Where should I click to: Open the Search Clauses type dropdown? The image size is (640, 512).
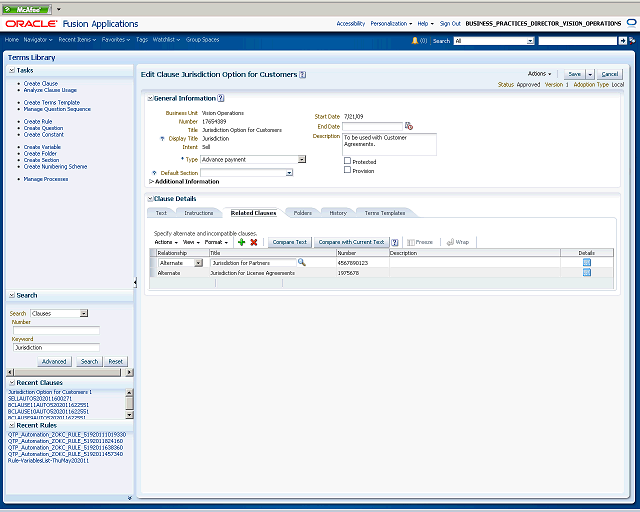click(x=84, y=313)
